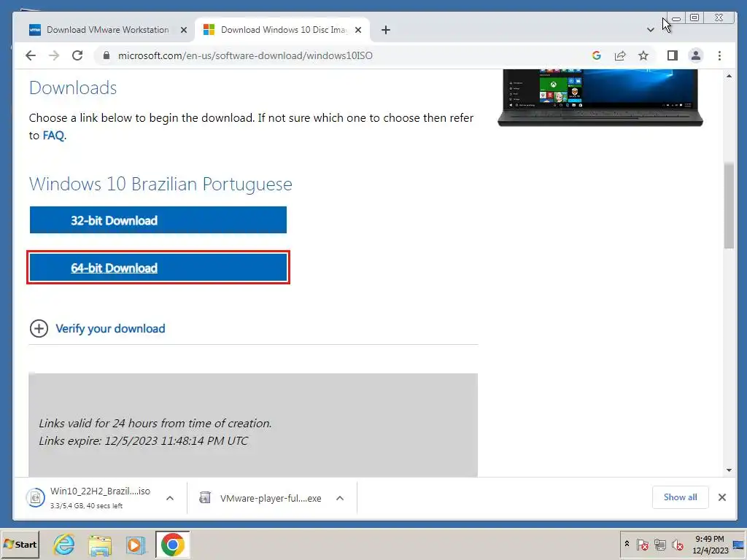This screenshot has width=747, height=560.
Task: Open the FAQ link
Action: click(x=53, y=135)
